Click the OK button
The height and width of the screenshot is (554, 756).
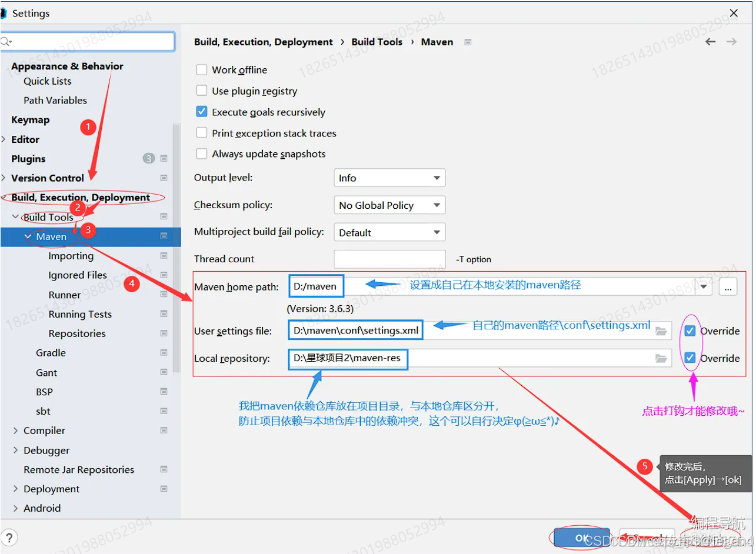click(581, 538)
